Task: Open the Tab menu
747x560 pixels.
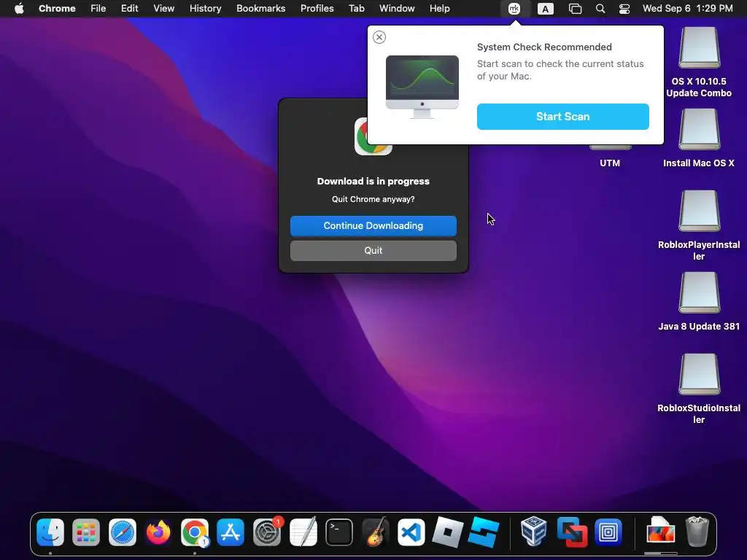Action: pos(356,8)
